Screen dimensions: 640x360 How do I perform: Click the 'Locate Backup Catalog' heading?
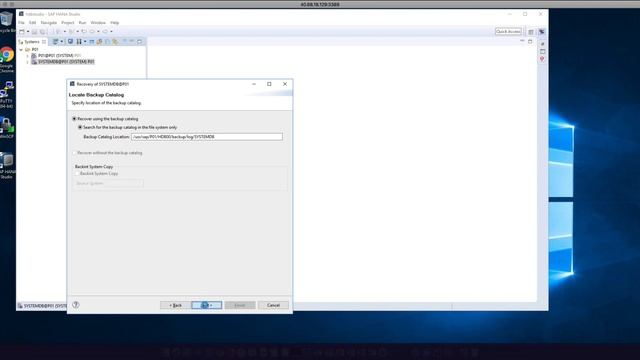(96, 95)
